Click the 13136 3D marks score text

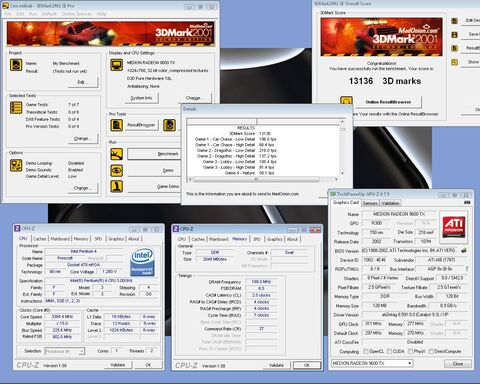point(385,81)
